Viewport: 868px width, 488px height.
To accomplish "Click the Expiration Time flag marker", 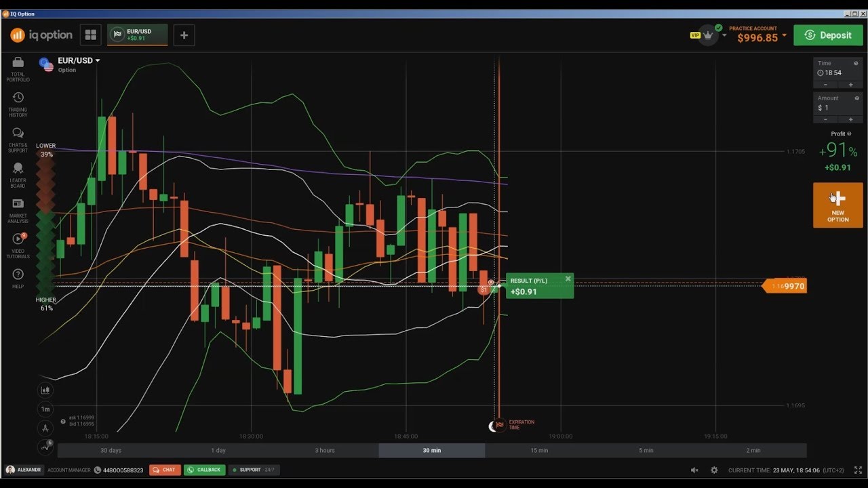I will 500,425.
